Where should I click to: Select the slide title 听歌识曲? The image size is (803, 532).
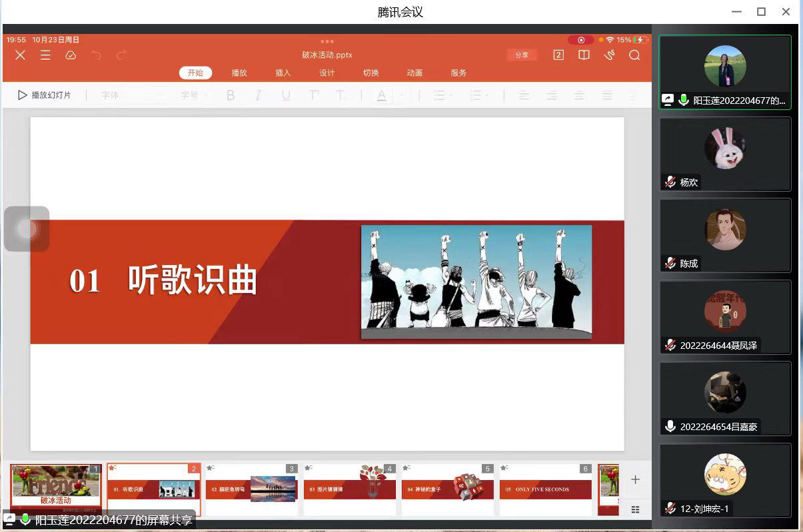(x=192, y=280)
